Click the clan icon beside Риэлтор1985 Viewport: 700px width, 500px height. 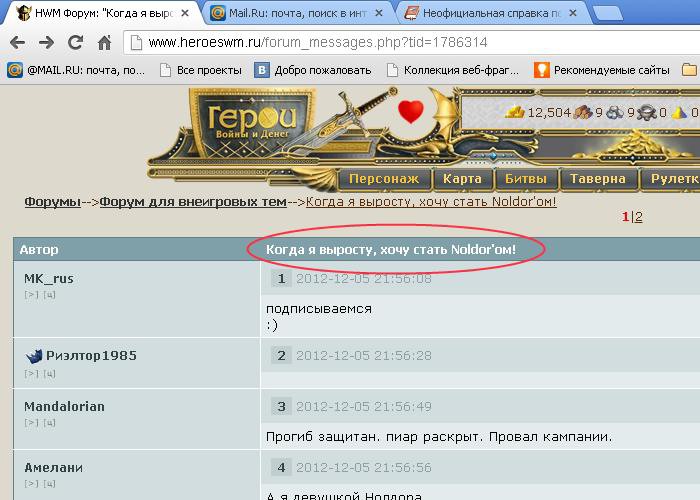coord(34,356)
